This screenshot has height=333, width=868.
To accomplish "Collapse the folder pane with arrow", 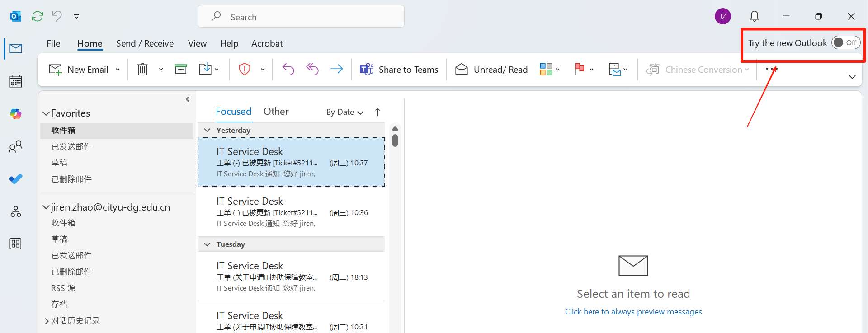I will [187, 99].
